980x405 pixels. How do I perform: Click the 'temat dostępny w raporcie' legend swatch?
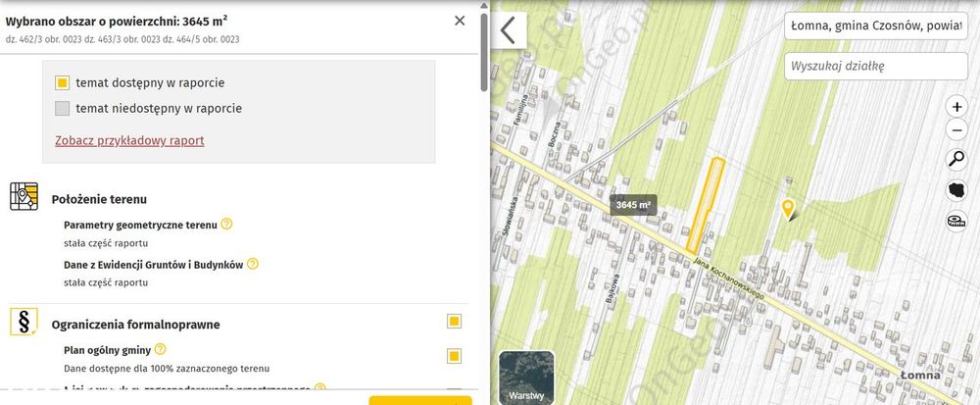62,82
